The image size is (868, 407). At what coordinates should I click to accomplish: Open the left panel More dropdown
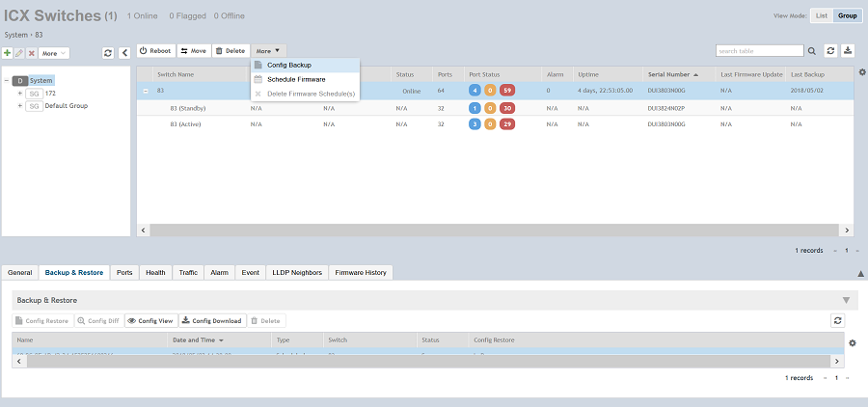pos(54,53)
